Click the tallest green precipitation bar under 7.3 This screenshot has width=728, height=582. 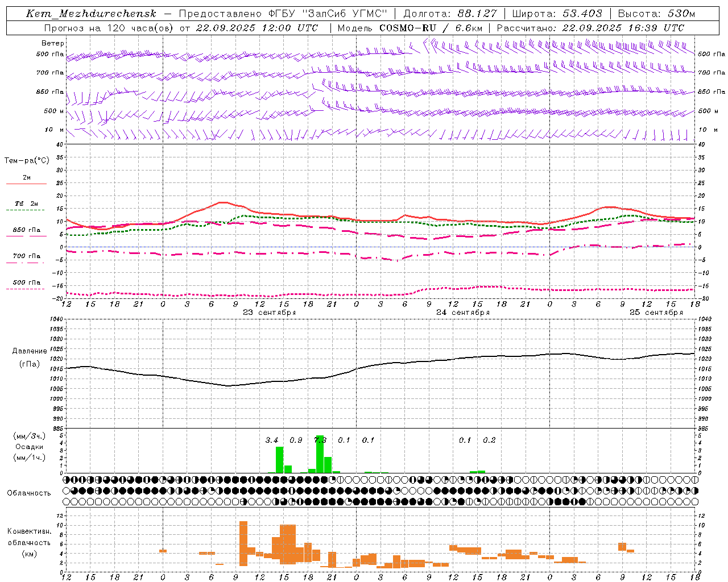[x=320, y=454]
